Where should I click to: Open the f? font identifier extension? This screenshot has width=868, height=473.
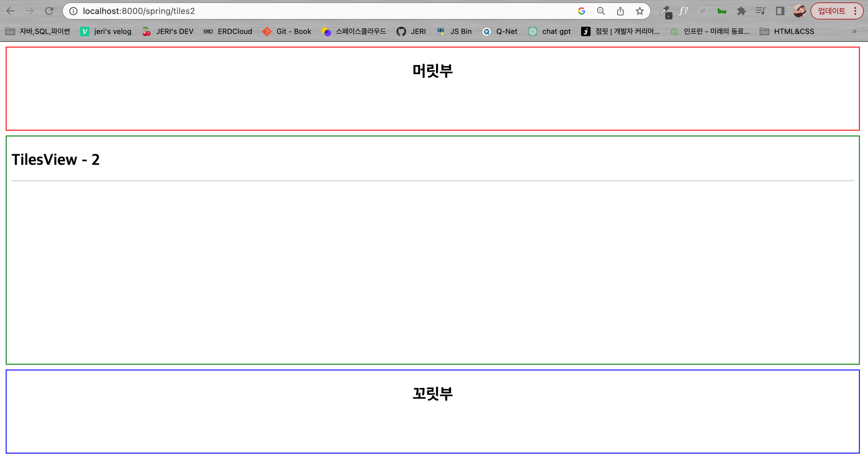click(684, 11)
